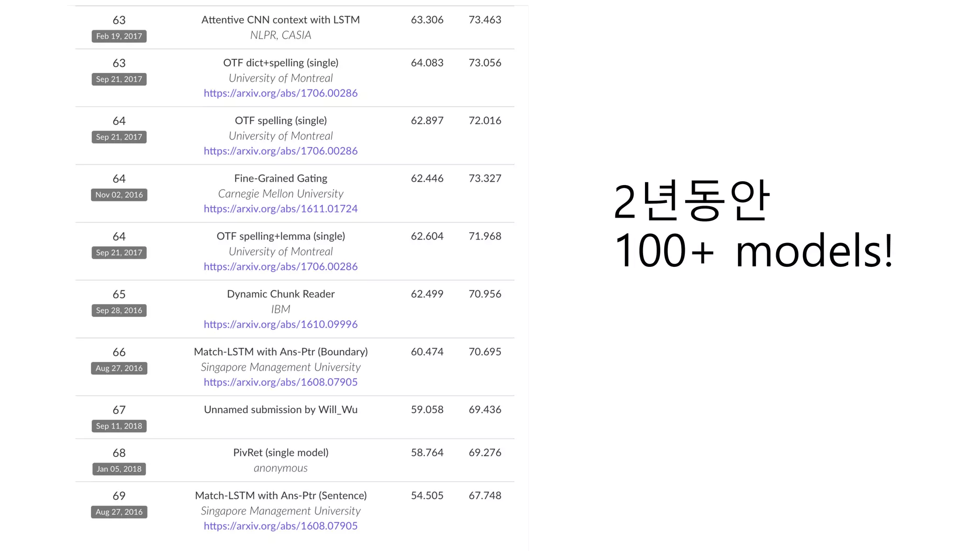Click the F1 score 73.327

(x=485, y=179)
